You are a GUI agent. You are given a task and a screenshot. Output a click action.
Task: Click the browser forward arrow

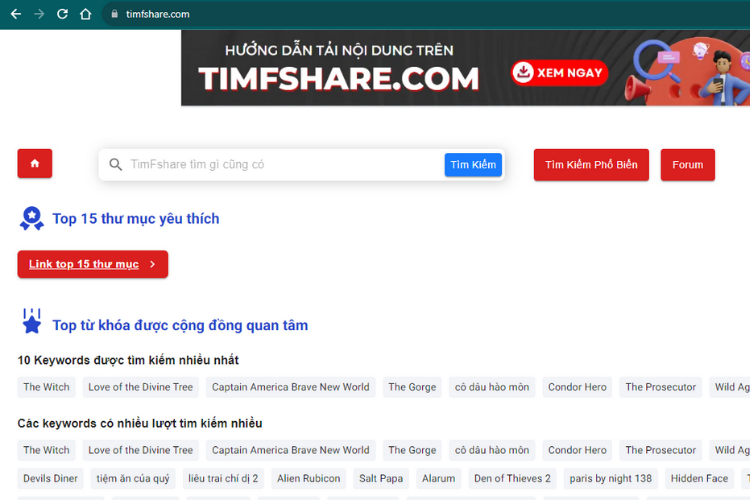click(x=39, y=14)
